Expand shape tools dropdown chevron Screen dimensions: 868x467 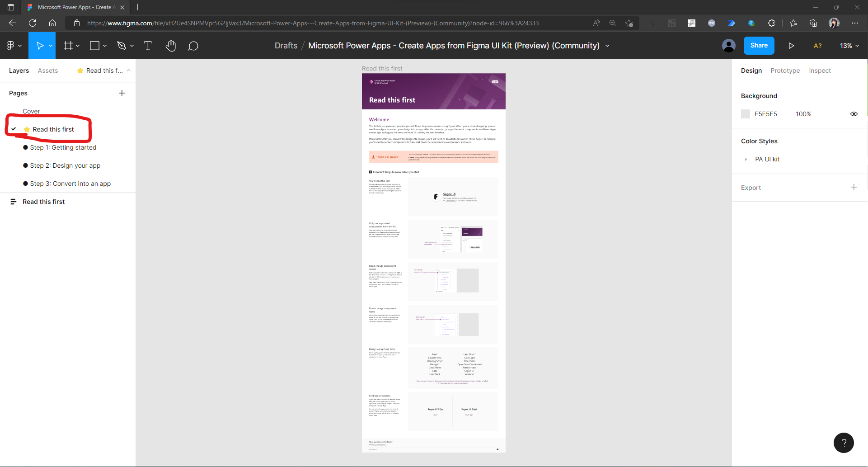(105, 46)
